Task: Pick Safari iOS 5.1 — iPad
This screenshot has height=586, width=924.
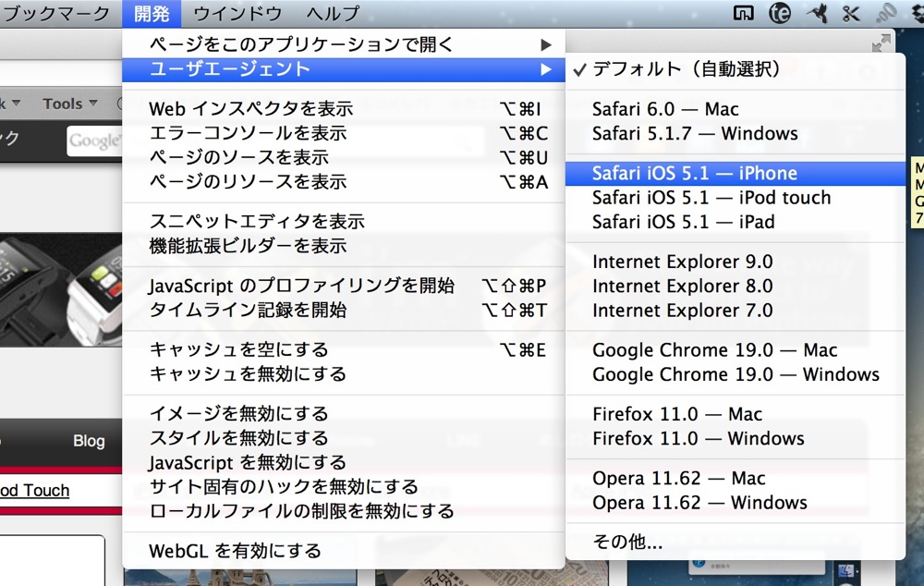Action: [x=736, y=222]
